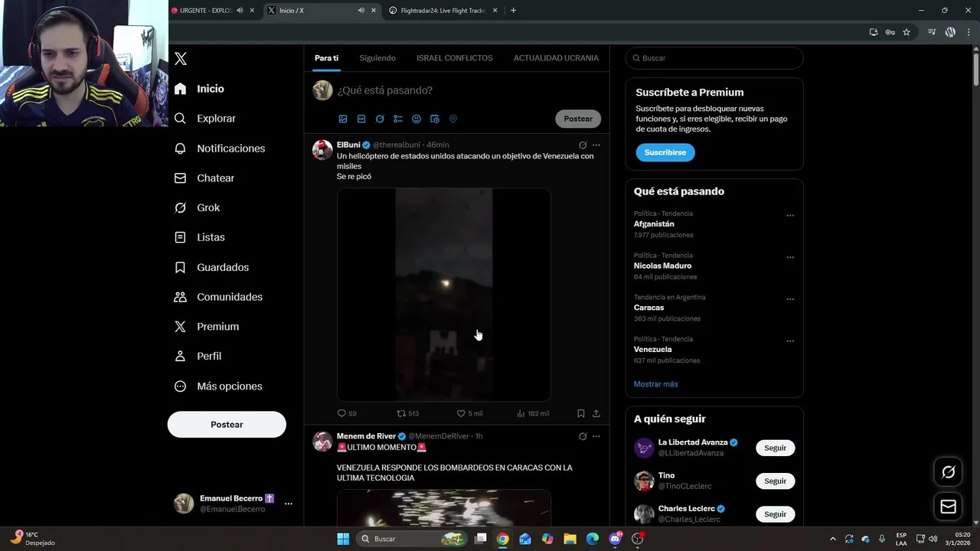The width and height of the screenshot is (980, 551).
Task: Add poll to new post
Action: [398, 119]
